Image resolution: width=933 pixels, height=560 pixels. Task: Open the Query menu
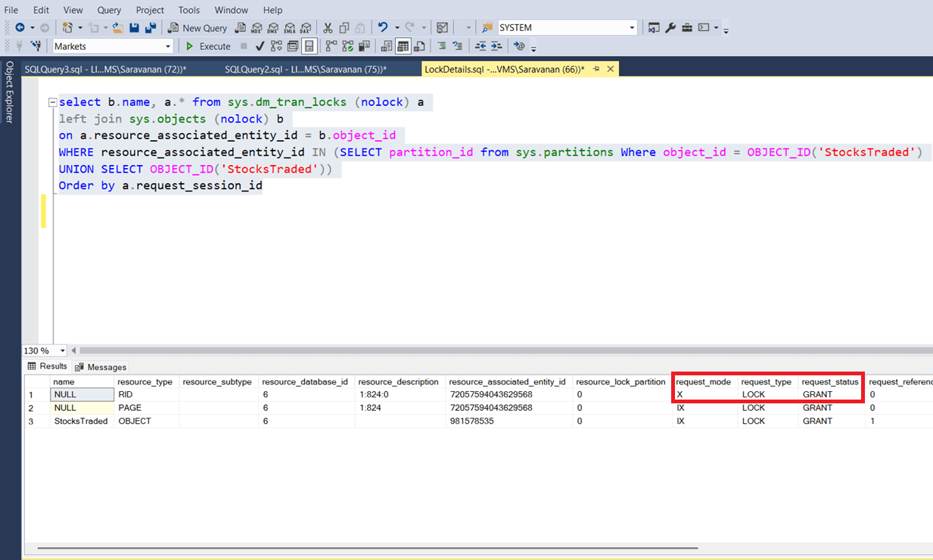(109, 10)
